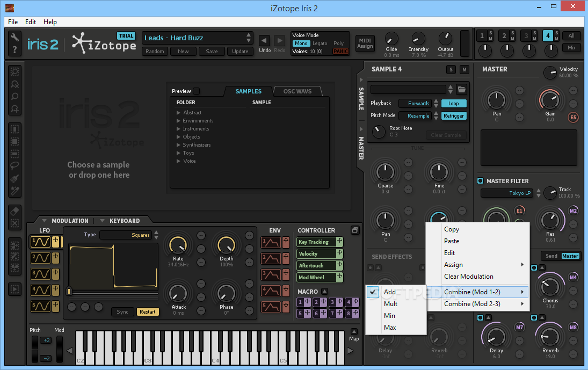Select envelope 1 shape
Image resolution: width=588 pixels, height=370 pixels.
tap(271, 243)
